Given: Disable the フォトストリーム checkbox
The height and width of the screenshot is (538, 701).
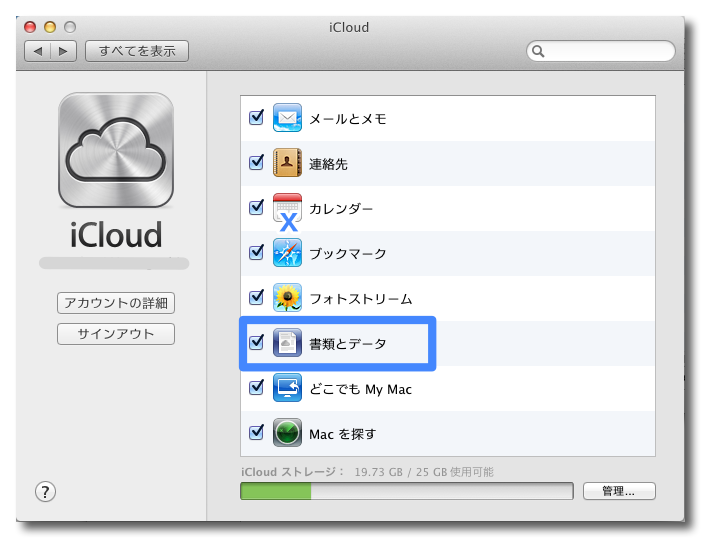Looking at the screenshot, I should (x=256, y=297).
